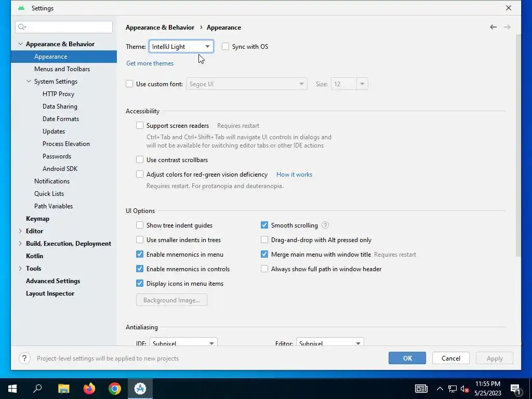Screen dimensions: 532x399
Task: Select Menus and Toolbars settings
Action: pos(62,69)
